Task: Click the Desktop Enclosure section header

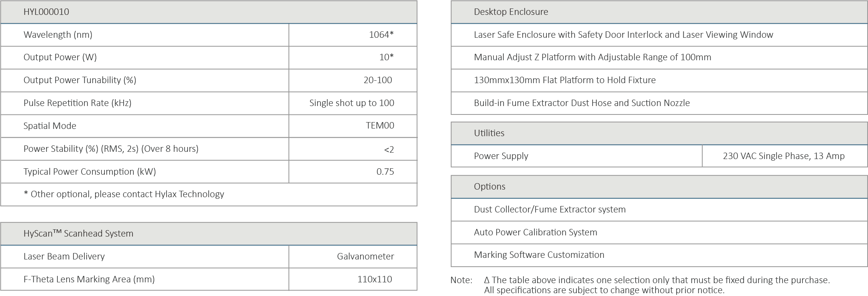Action: pyautogui.click(x=511, y=12)
